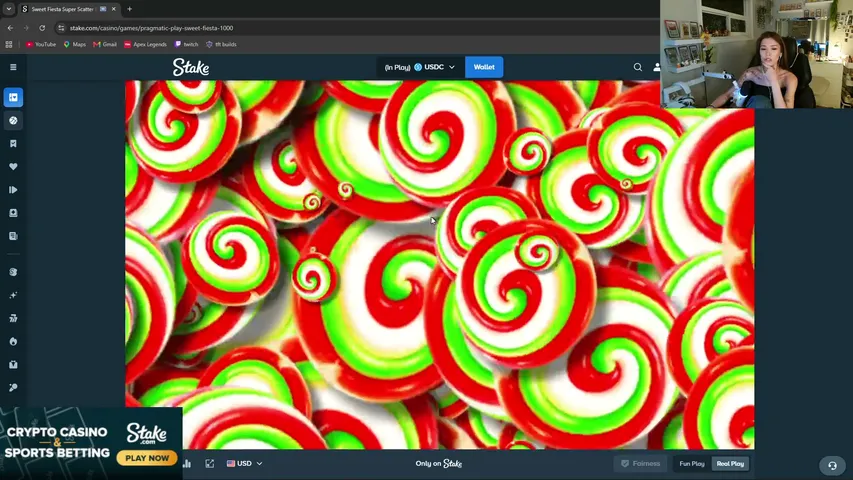Open game live stats bar chart icon
The width and height of the screenshot is (853, 480).
(x=187, y=464)
